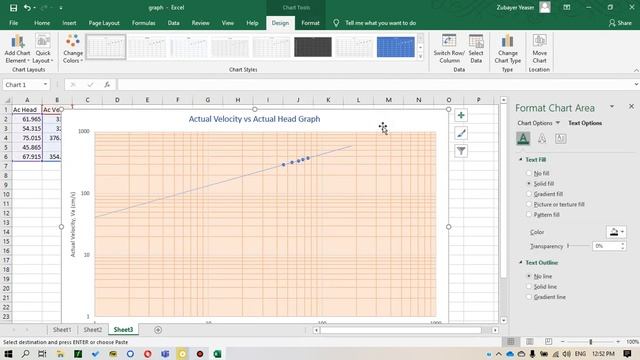Click Tell me what you want to do
Viewport: 640px width, 360px height.
[x=380, y=23]
